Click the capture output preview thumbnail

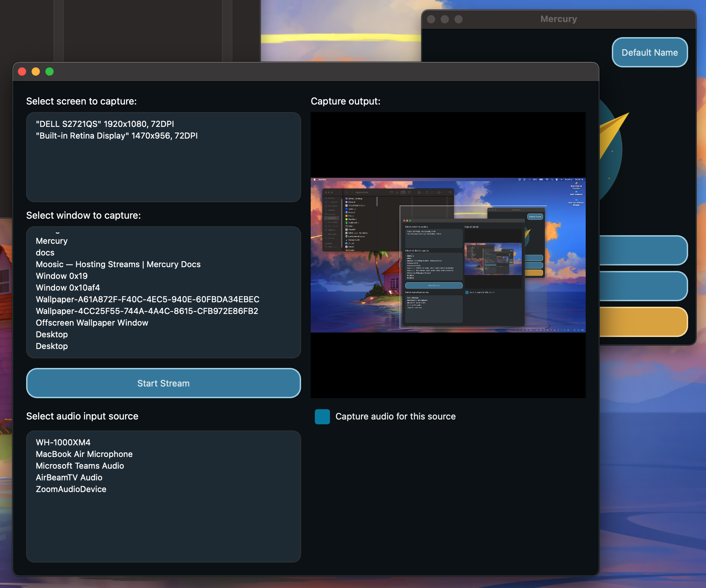tap(448, 255)
